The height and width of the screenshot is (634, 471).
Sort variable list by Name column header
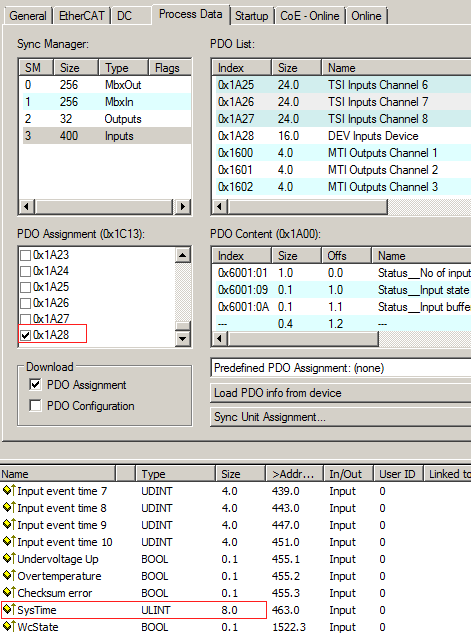tap(57, 473)
